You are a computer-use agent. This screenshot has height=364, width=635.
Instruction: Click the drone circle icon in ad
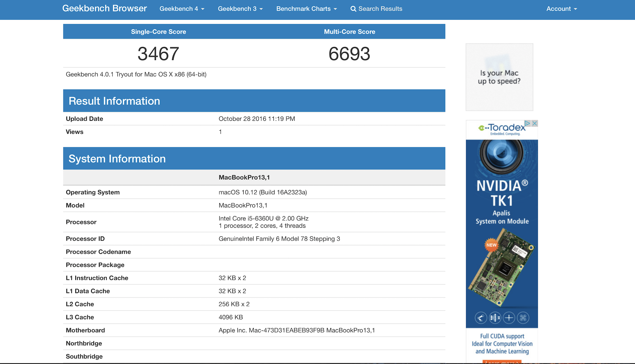click(x=523, y=318)
